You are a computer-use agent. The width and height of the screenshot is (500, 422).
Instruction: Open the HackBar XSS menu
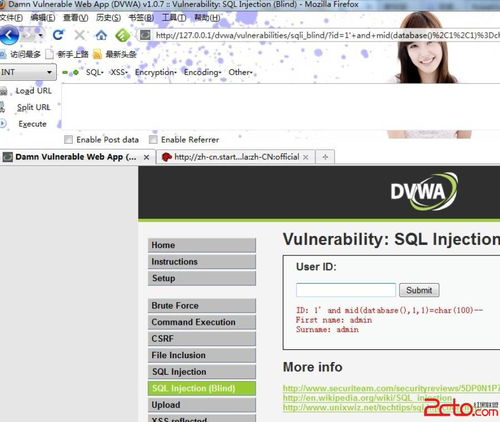point(119,72)
